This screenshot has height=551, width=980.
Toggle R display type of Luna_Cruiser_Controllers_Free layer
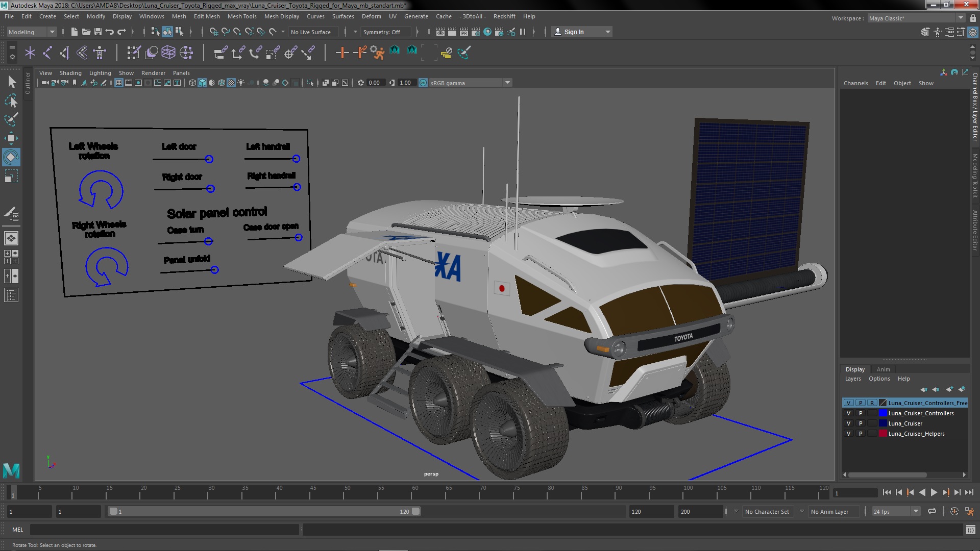click(x=872, y=403)
